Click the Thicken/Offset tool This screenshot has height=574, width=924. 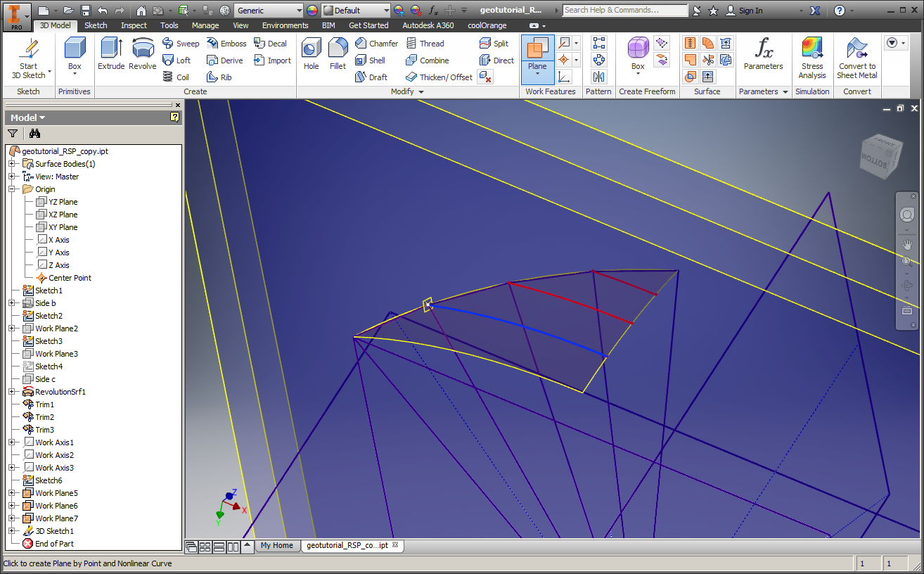pyautogui.click(x=439, y=77)
